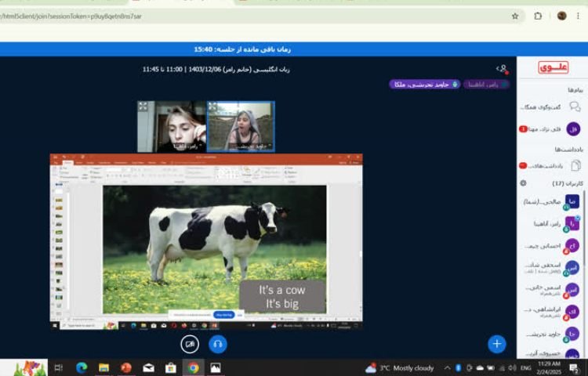Screen dimensions: 588x376
Task: Click the علوی logo
Action: 554,68
